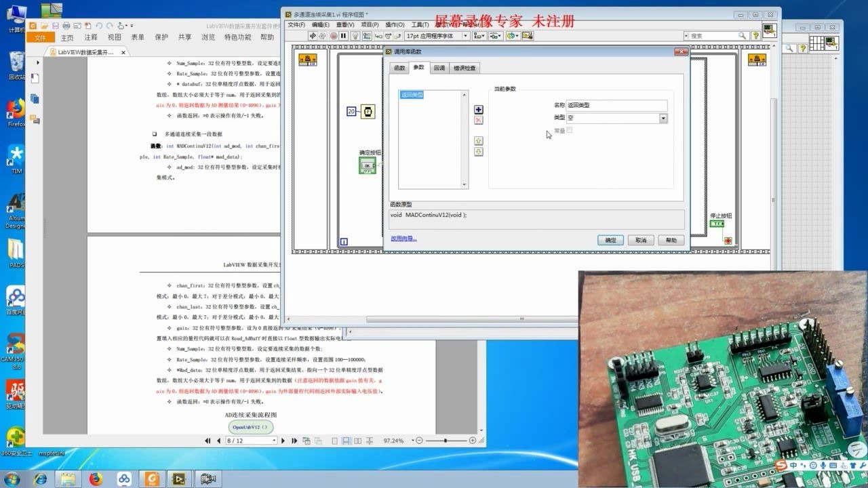Click the Windows Start button
The width and height of the screenshot is (868, 488).
[12, 479]
